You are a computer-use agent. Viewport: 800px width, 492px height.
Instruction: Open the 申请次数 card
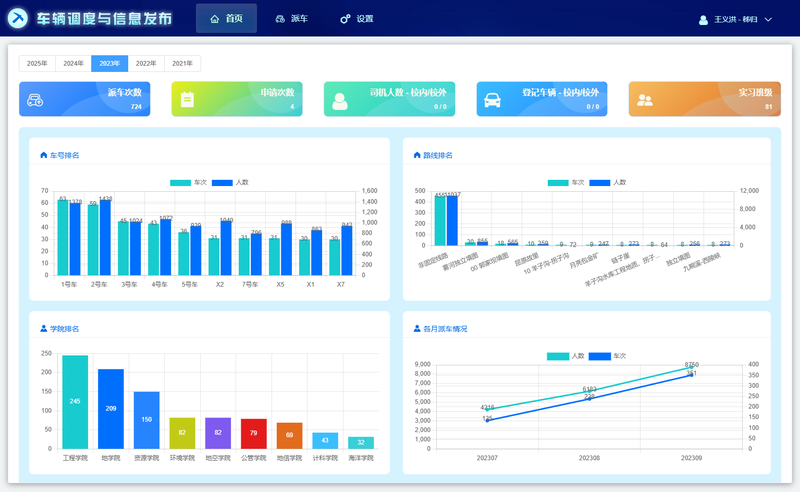click(237, 99)
